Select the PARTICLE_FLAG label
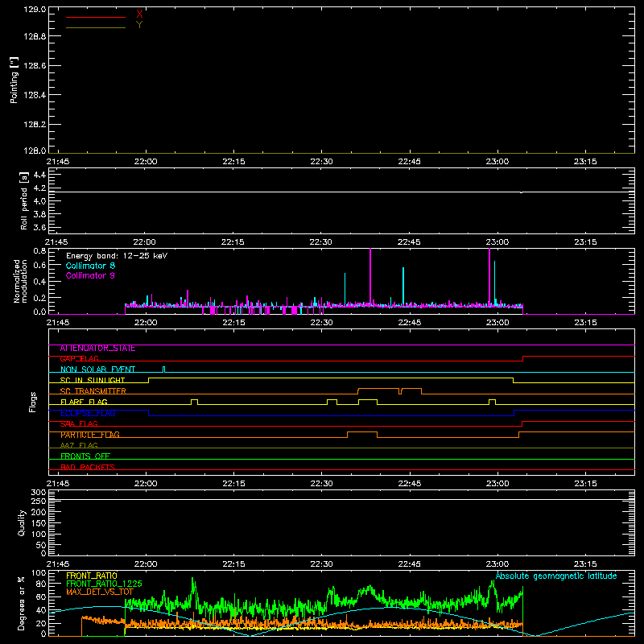644x644 pixels. coord(90,435)
